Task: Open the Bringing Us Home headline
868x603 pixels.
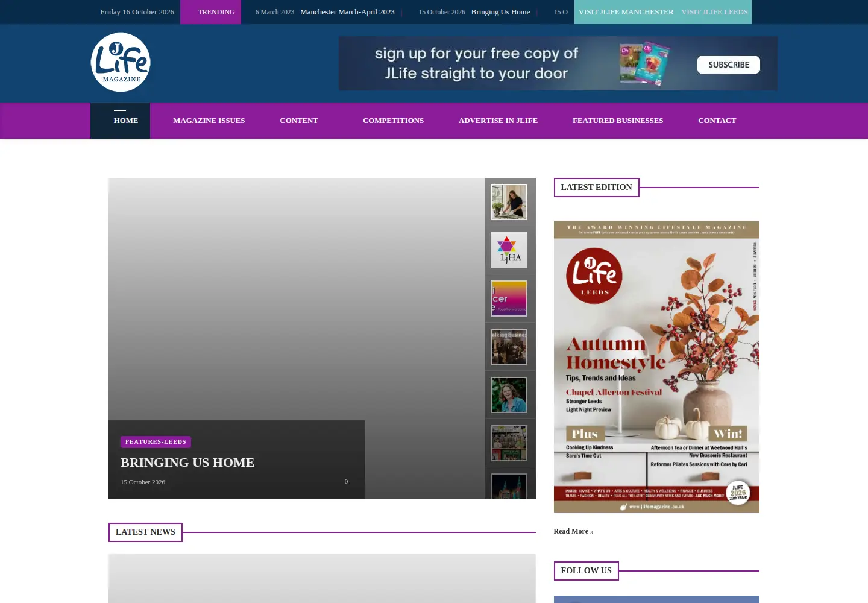Action: [x=187, y=463]
